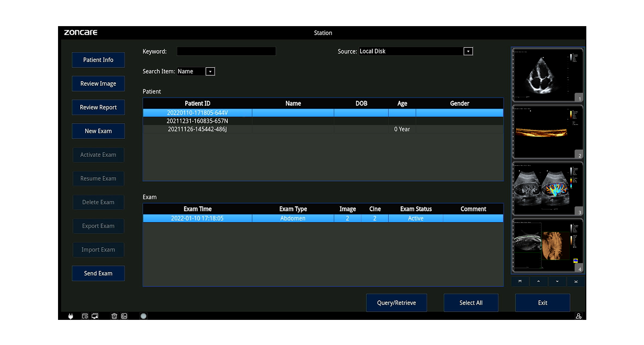Expand the Search Item dropdown

click(210, 71)
